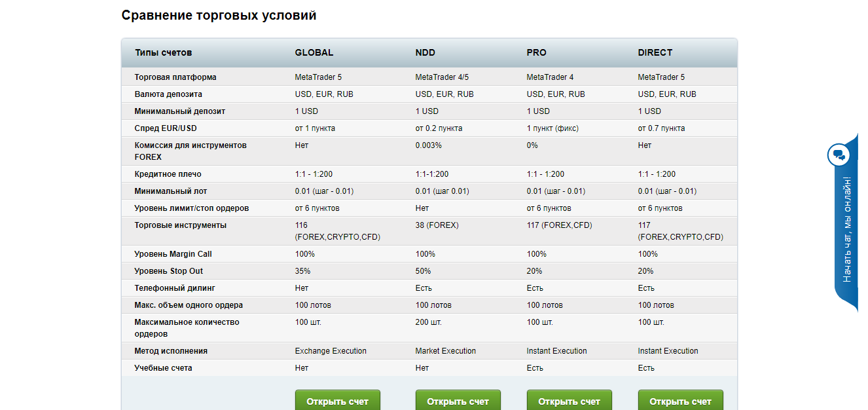
Task: Click 'Instant Execution' cell for DIRECT
Action: [x=668, y=351]
